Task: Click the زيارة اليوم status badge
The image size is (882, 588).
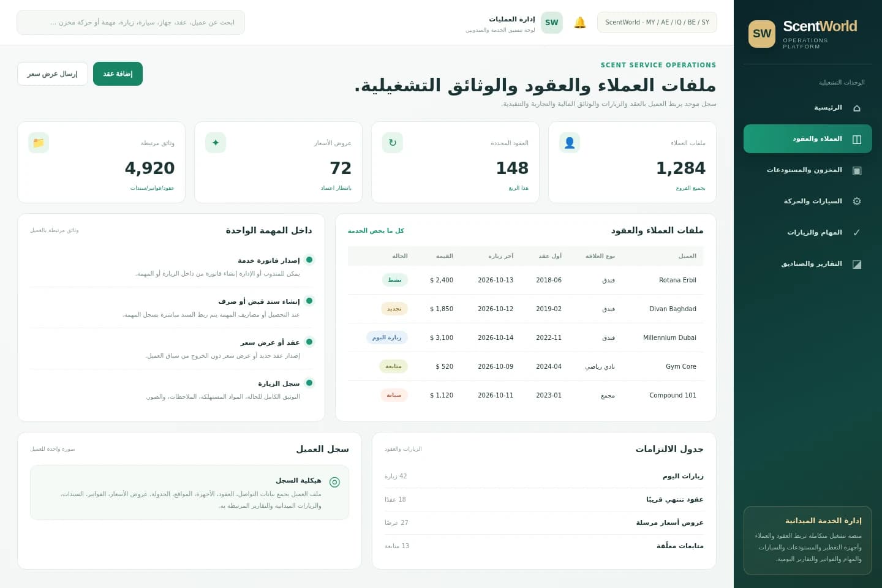Action: (387, 337)
